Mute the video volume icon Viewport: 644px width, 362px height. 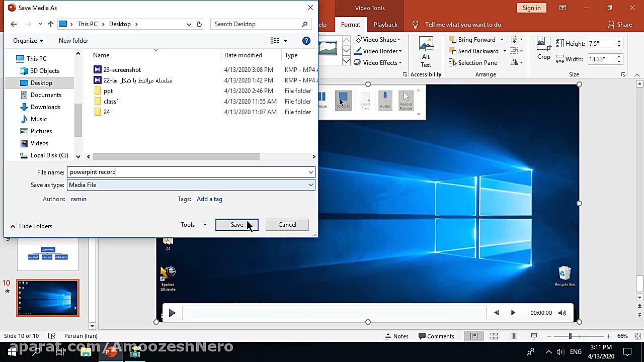point(562,313)
